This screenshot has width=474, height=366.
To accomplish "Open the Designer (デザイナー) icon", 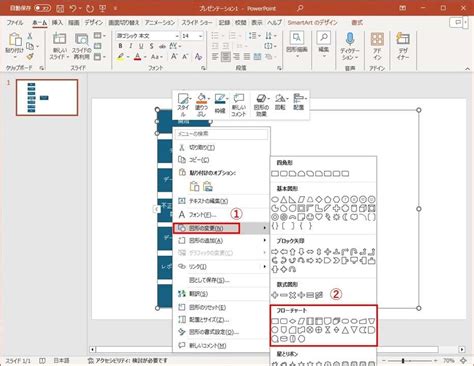I will coord(403,39).
